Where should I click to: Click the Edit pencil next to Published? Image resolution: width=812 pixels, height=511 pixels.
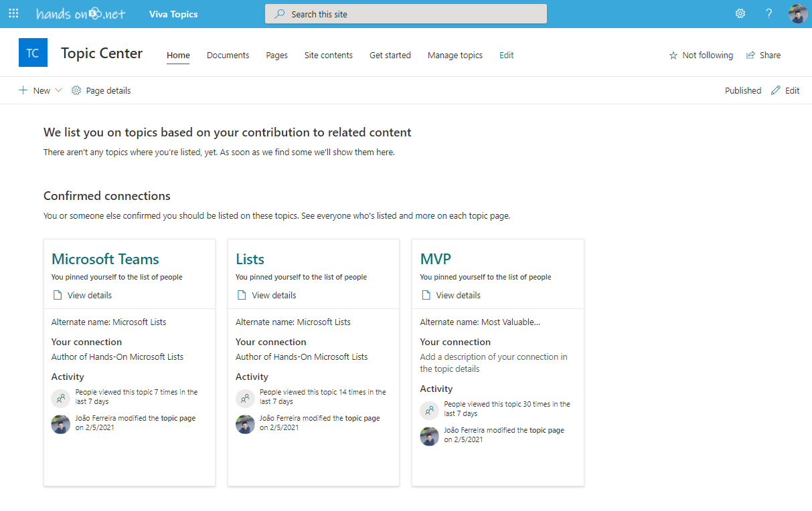click(x=775, y=90)
